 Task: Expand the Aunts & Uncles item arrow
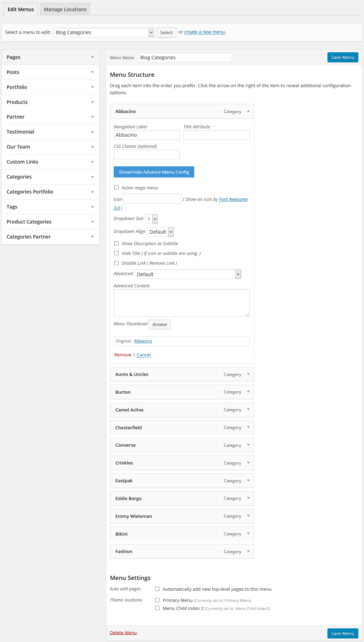pos(248,374)
